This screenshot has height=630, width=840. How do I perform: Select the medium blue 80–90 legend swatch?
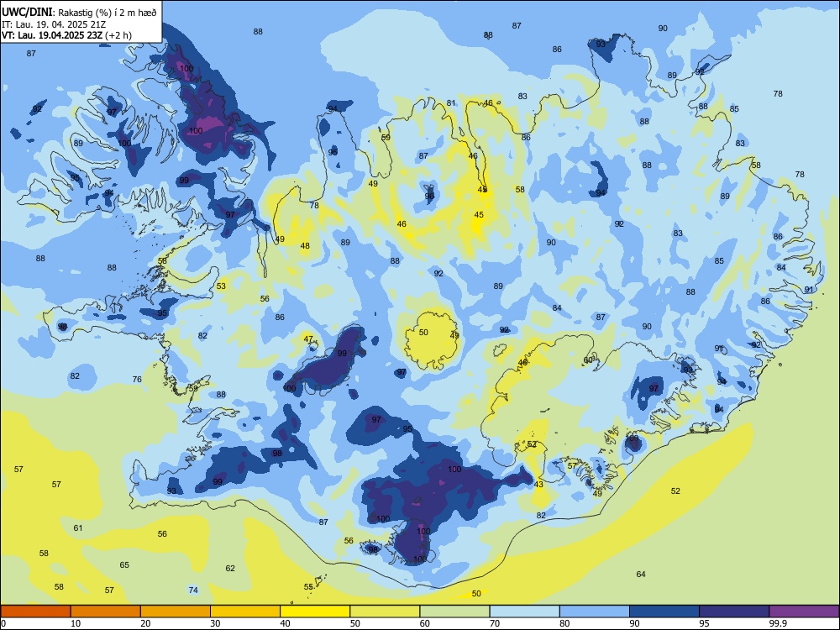pos(595,612)
